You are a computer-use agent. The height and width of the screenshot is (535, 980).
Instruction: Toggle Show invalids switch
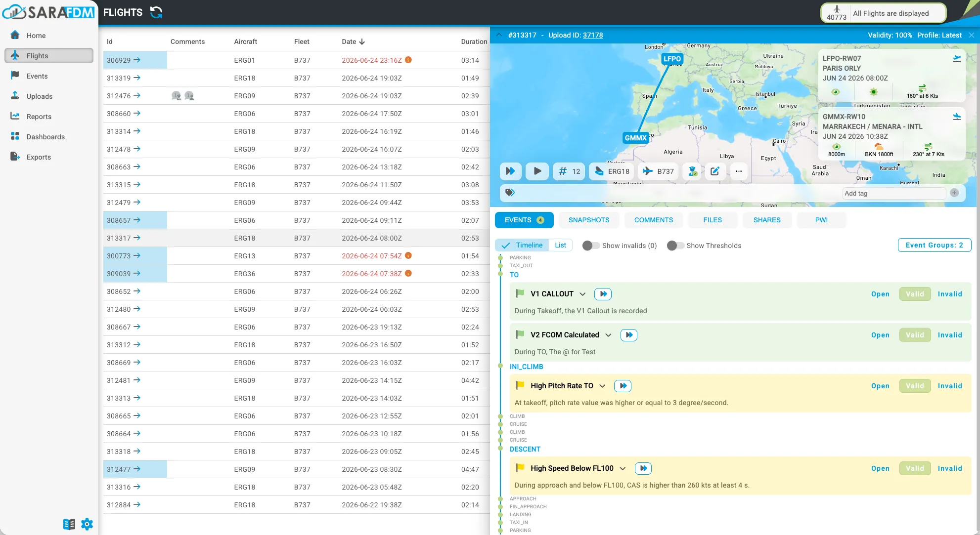pyautogui.click(x=591, y=246)
